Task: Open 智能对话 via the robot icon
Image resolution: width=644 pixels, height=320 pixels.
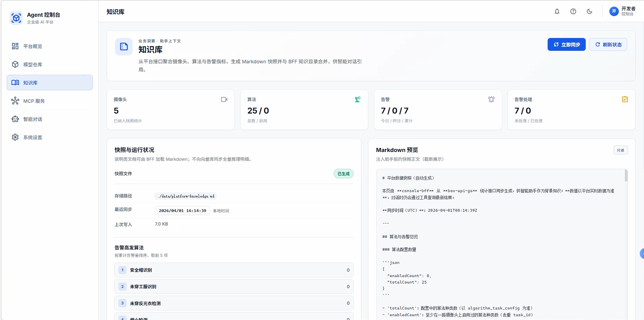Action: click(x=15, y=119)
